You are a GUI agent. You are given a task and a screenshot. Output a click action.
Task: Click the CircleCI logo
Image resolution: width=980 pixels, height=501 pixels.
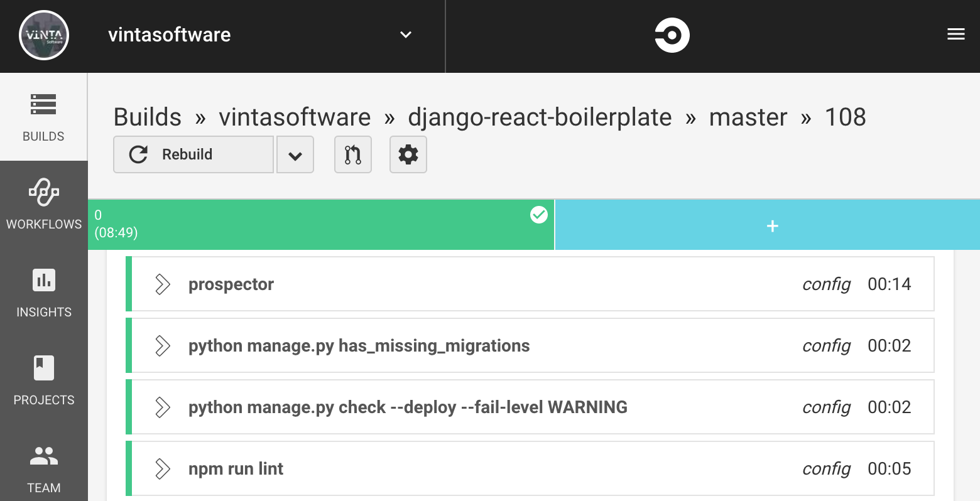pos(672,35)
